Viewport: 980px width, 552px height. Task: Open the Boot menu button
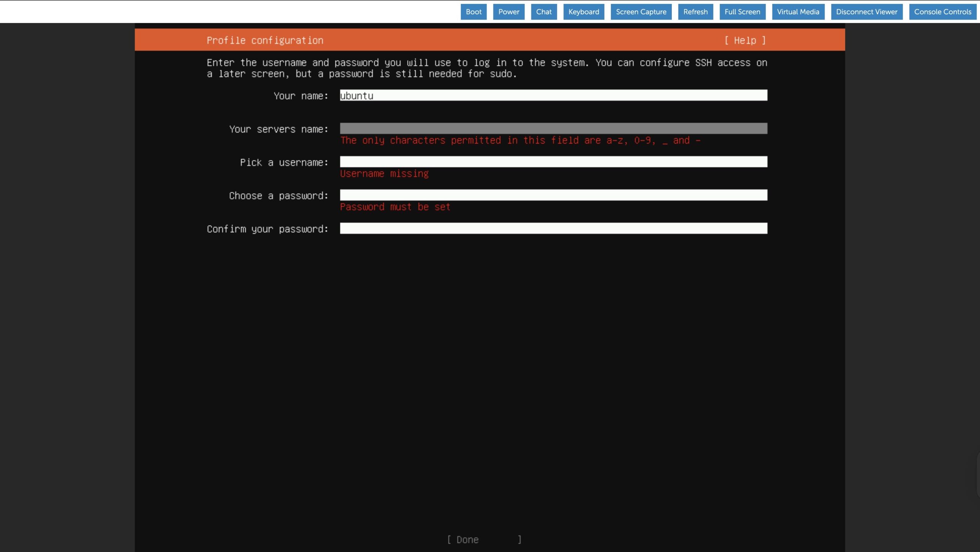[473, 12]
